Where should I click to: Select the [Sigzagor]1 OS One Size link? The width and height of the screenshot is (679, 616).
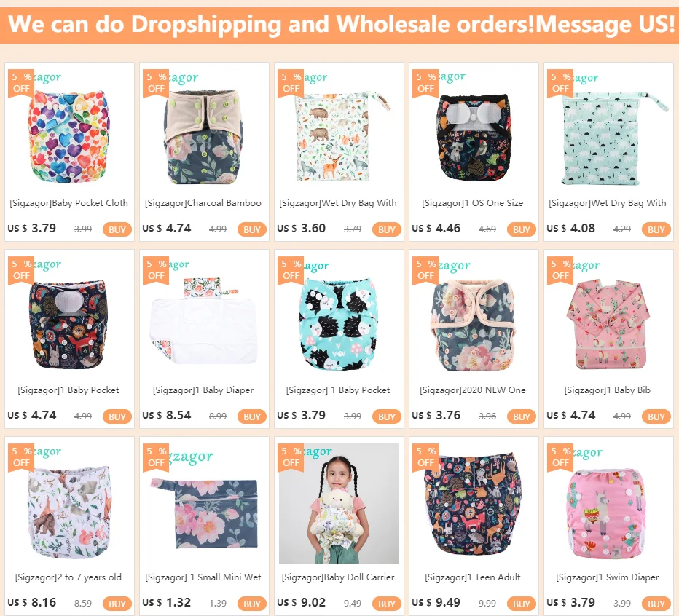[x=472, y=203]
